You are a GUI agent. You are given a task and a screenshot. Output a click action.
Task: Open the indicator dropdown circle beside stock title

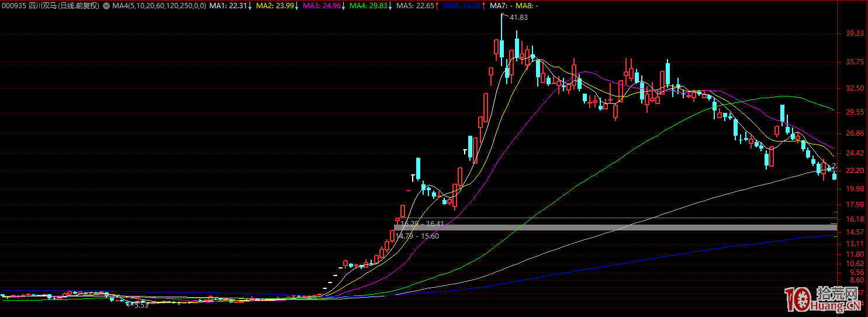point(105,5)
